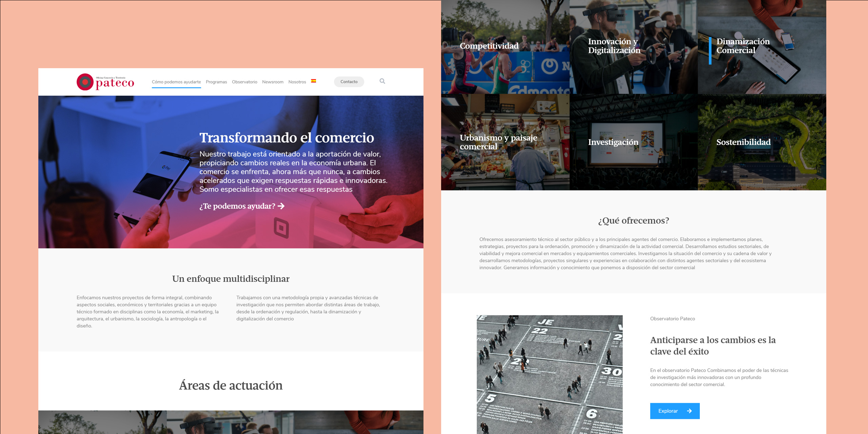868x434 pixels.
Task: Select the Innovación y Digitalización tile
Action: point(633,47)
